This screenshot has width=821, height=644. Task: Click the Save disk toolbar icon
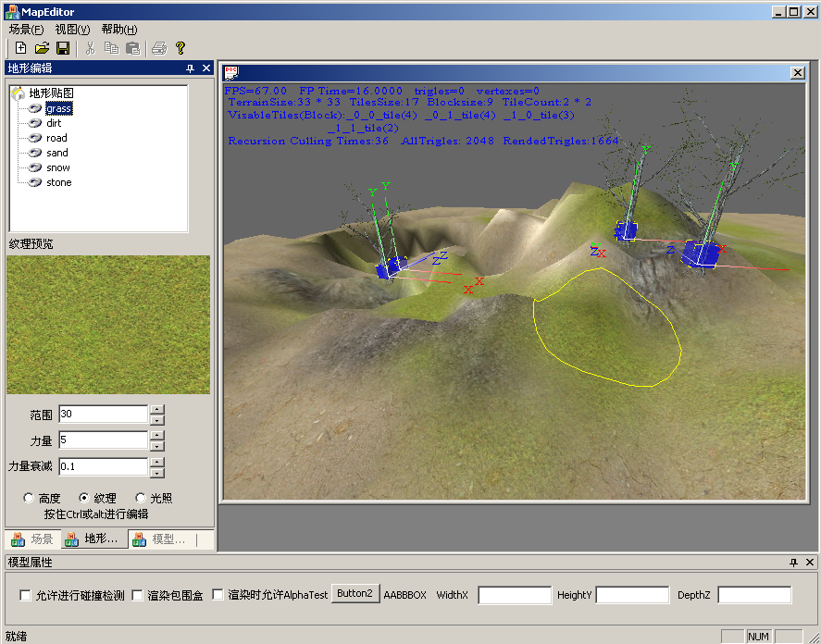pos(63,47)
